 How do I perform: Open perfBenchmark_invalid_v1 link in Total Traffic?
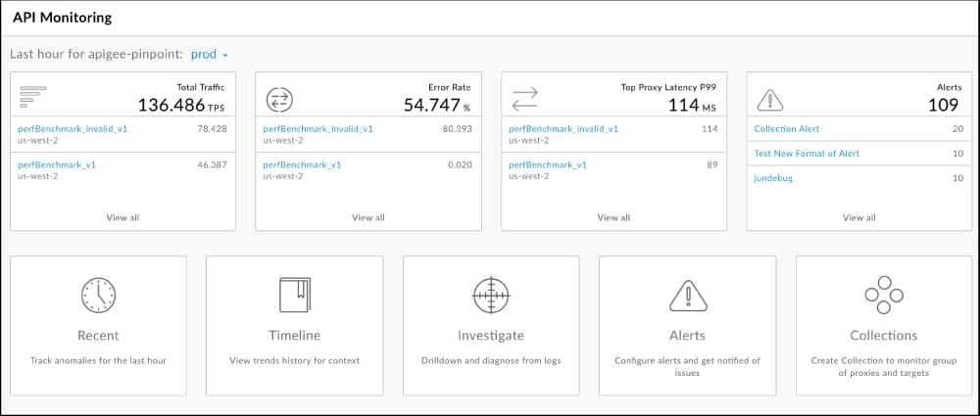point(73,129)
